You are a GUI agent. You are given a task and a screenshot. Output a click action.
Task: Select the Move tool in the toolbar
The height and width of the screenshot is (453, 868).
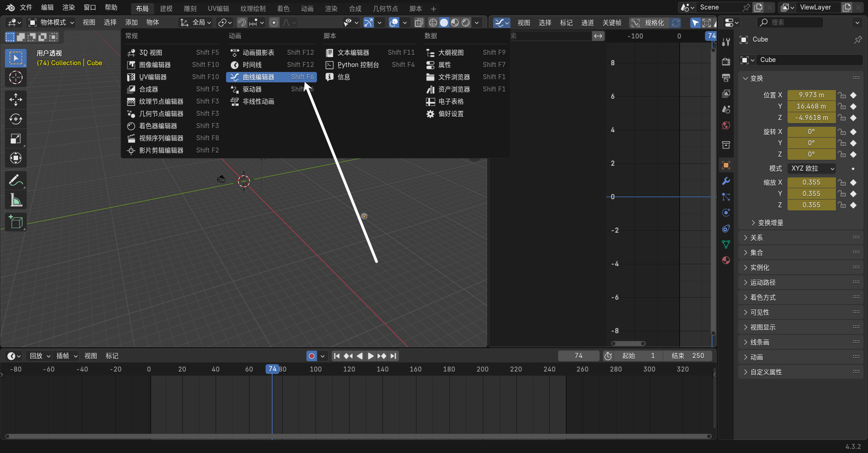coord(16,100)
